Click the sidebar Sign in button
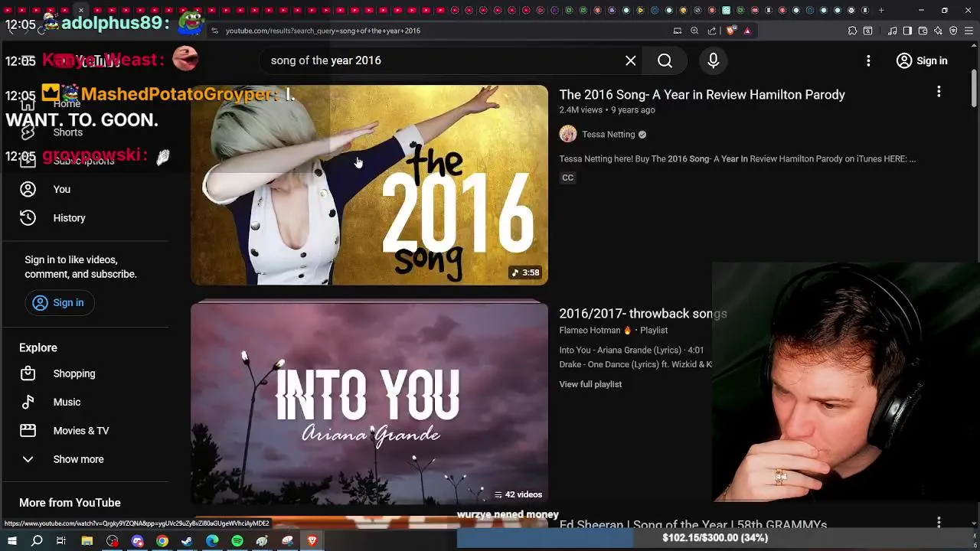980x551 pixels. pos(59,302)
